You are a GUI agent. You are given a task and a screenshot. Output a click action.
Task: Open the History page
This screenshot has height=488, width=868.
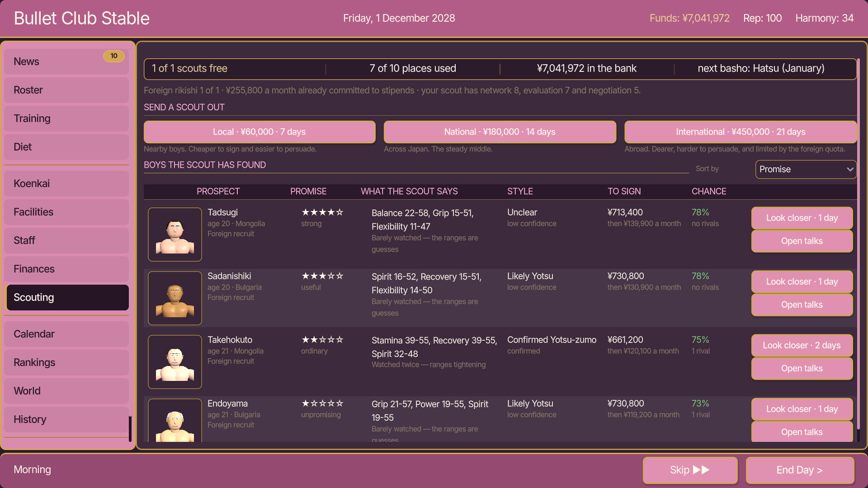66,419
